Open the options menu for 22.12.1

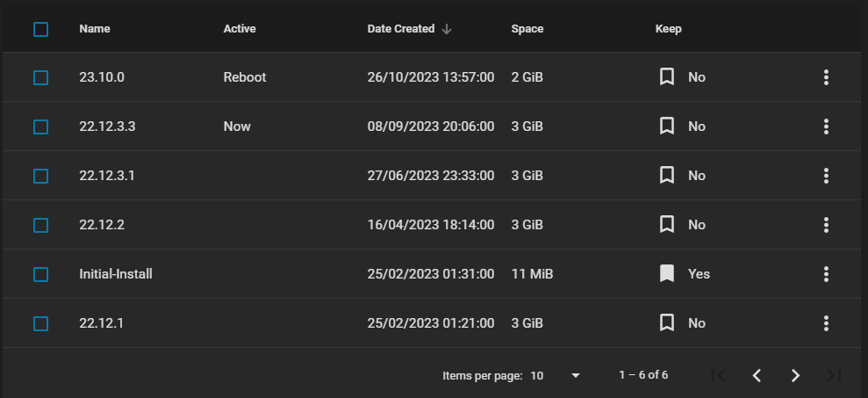(x=826, y=323)
